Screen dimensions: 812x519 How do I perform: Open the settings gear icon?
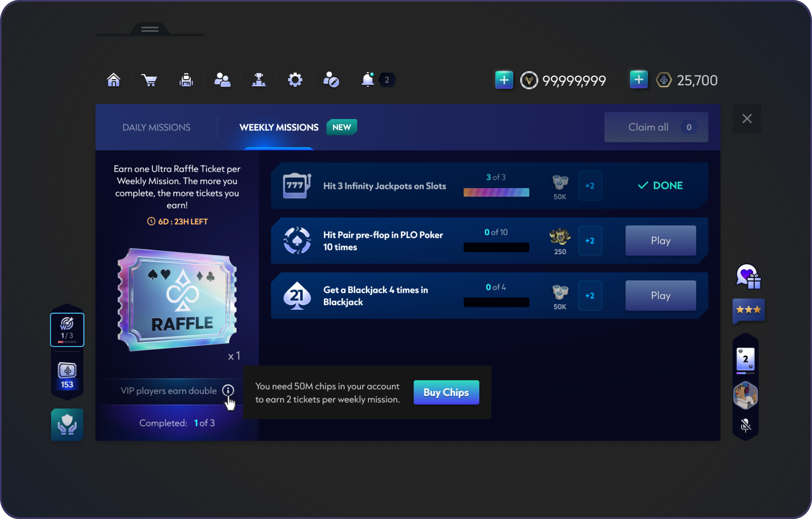tap(295, 80)
